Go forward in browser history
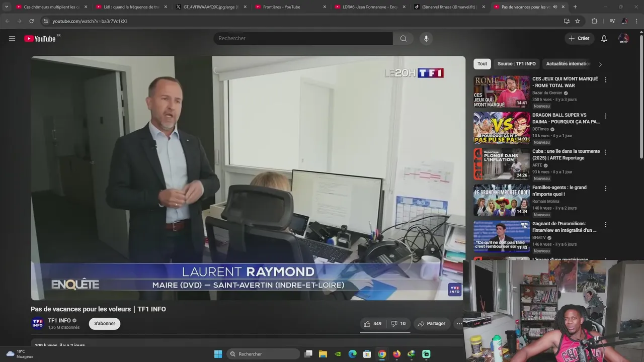This screenshot has height=362, width=644. pos(19,21)
